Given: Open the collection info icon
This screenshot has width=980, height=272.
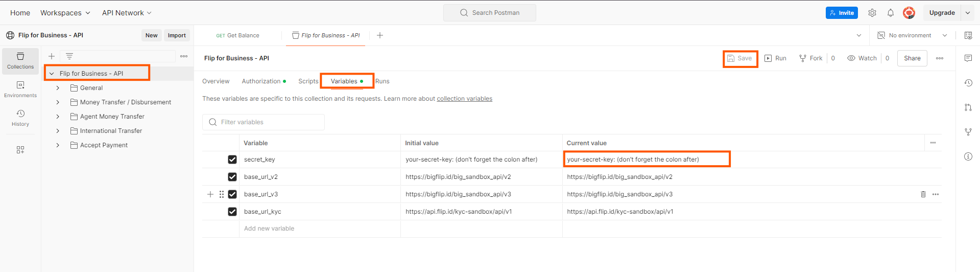Looking at the screenshot, I should [x=968, y=156].
